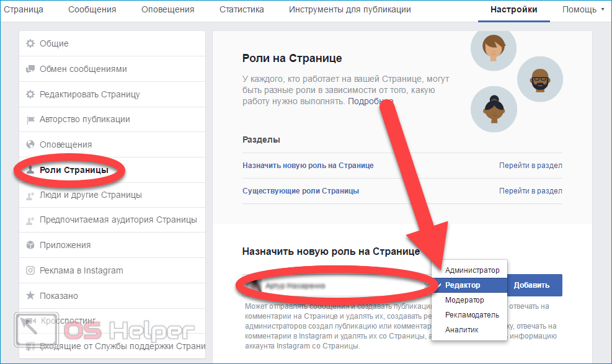Select the Настройки tab
The height and width of the screenshot is (364, 612).
tap(513, 9)
